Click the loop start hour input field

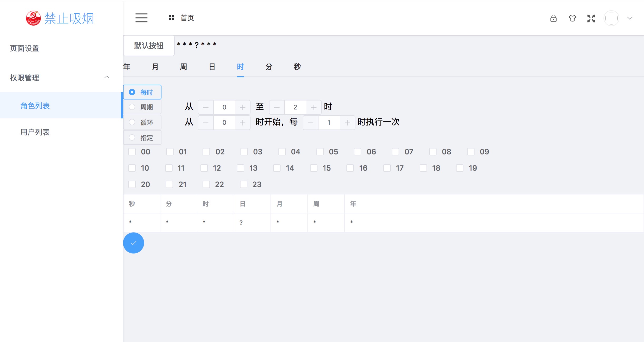point(224,123)
